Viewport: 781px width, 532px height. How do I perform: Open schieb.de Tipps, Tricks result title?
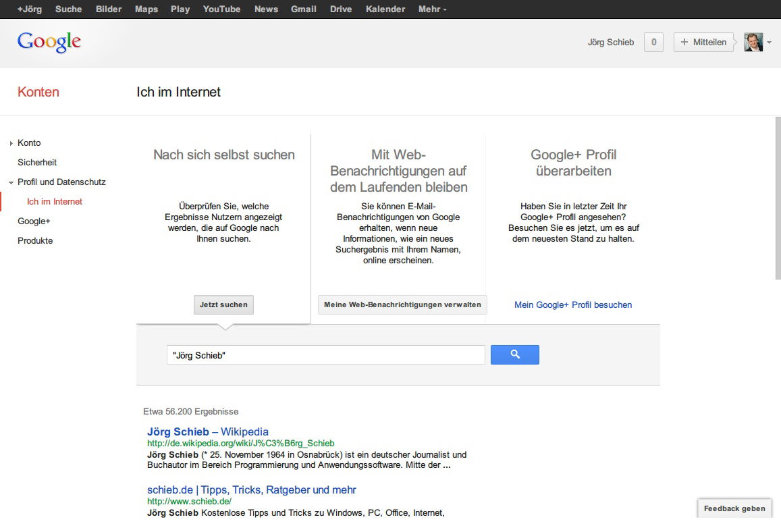[x=252, y=489]
